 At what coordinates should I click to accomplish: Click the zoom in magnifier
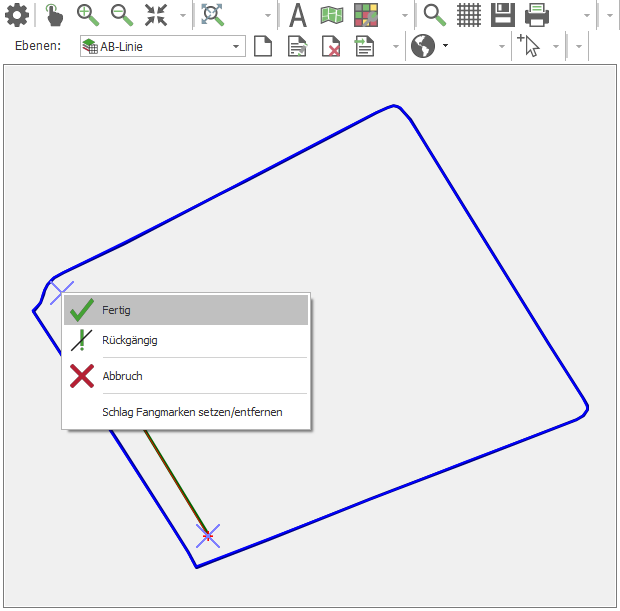point(88,15)
